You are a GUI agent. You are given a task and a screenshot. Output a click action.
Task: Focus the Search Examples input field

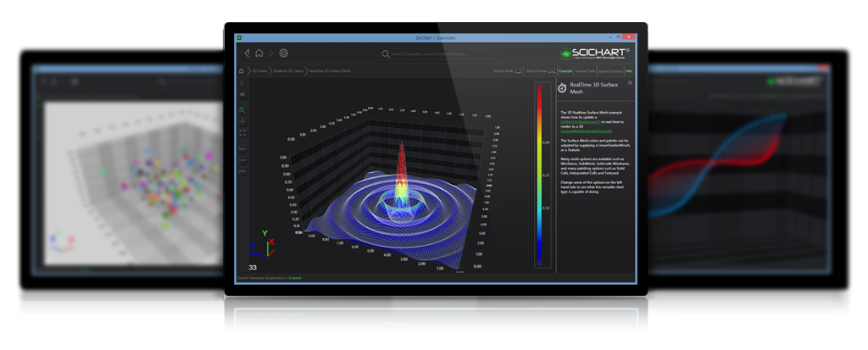[x=437, y=53]
